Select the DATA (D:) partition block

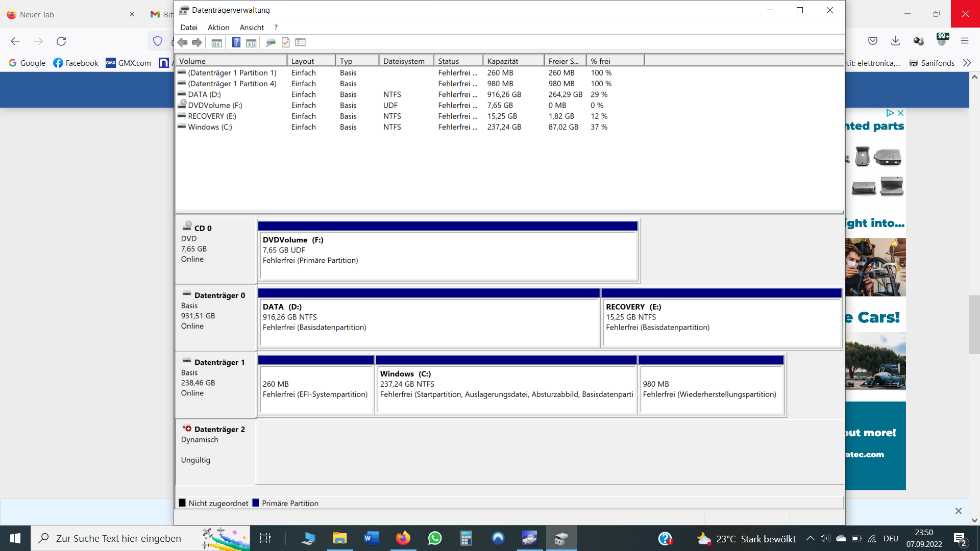428,317
